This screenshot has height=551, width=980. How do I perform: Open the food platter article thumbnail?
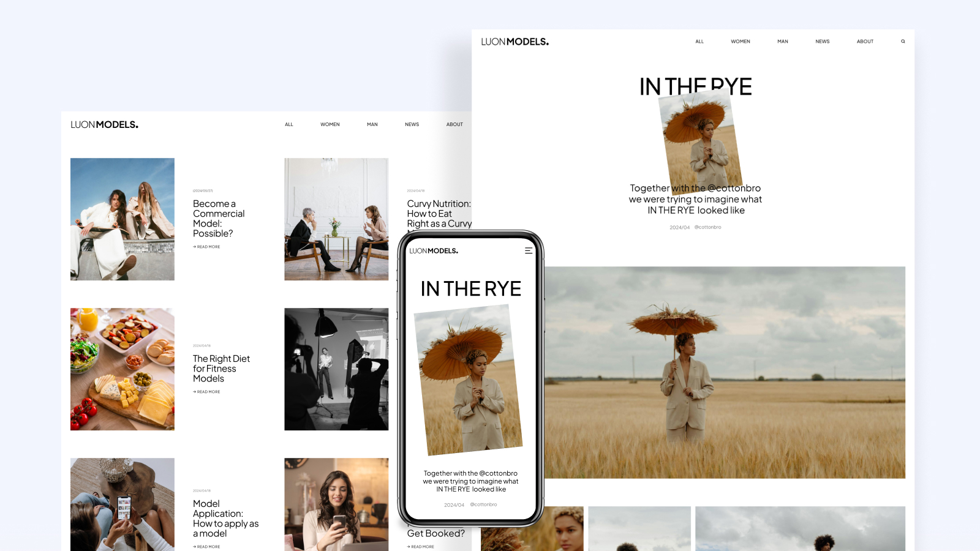click(123, 369)
